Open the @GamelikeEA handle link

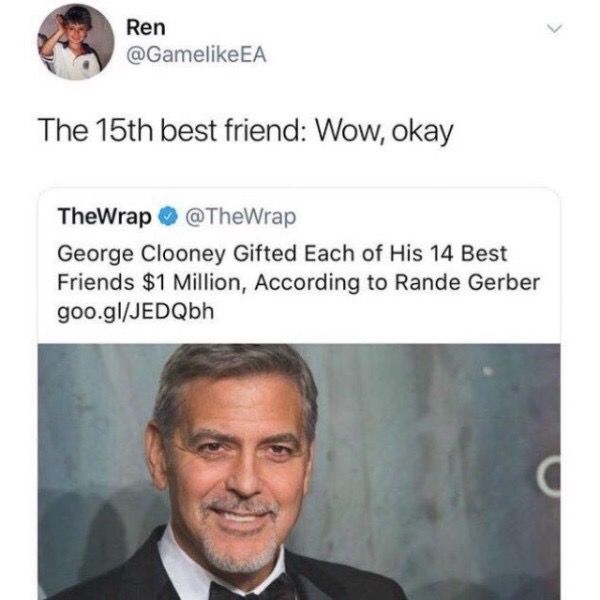coord(196,55)
